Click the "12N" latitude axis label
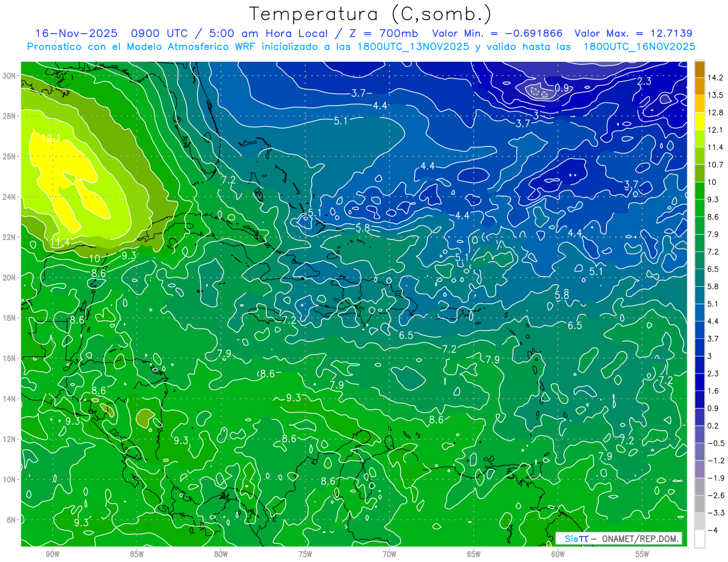728x562 pixels. point(9,439)
